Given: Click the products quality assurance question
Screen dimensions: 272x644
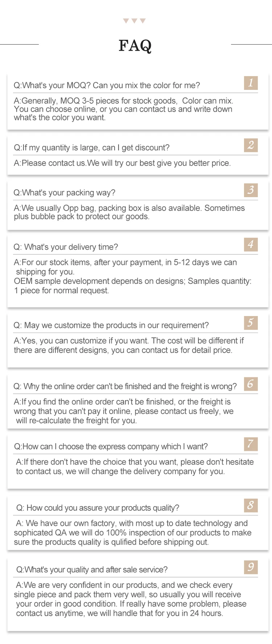Looking at the screenshot, I should click(x=98, y=508).
